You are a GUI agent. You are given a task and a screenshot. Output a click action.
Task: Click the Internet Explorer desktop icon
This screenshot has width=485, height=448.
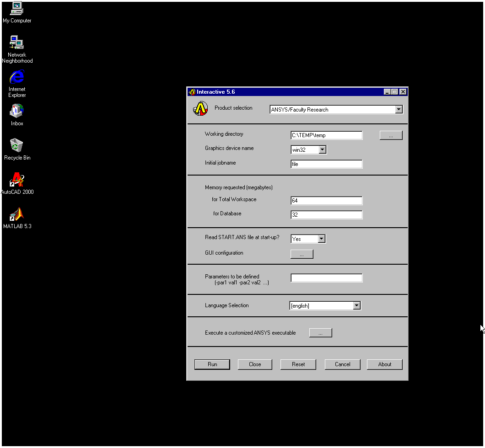point(17,77)
